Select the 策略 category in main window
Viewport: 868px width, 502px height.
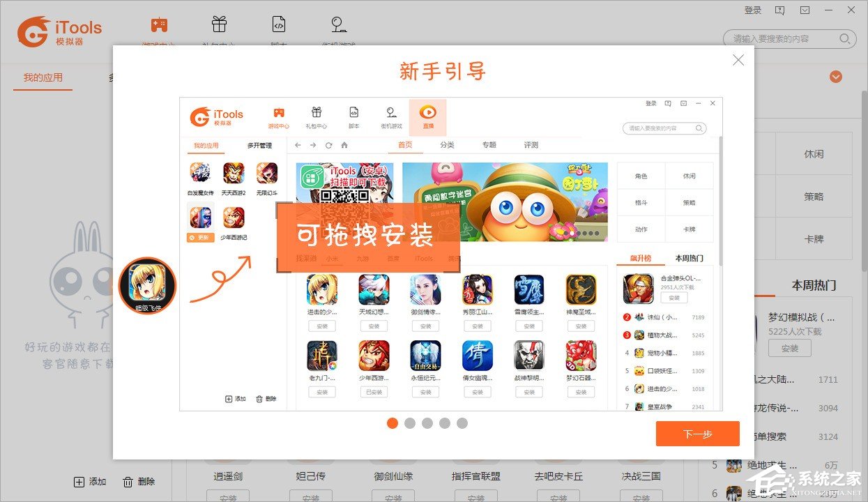click(x=814, y=197)
